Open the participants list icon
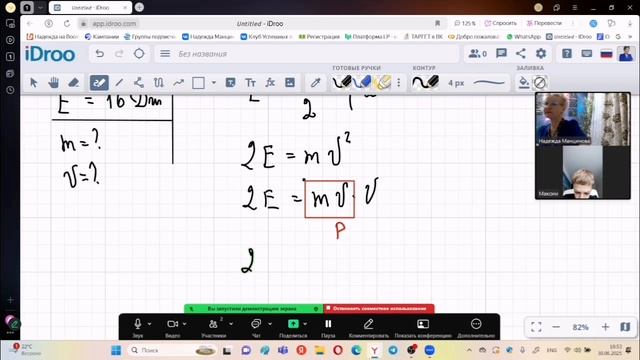Viewport: 640px width, 360px height. pos(478,53)
